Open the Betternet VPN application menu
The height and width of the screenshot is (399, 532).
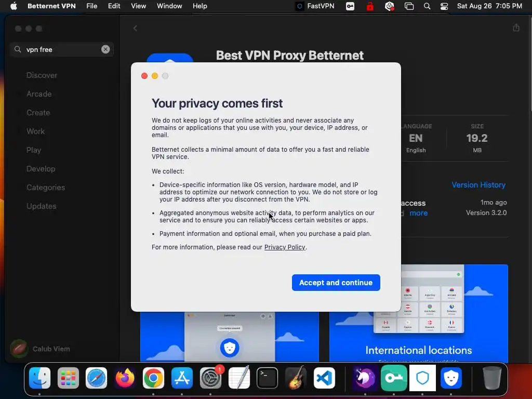coord(51,6)
